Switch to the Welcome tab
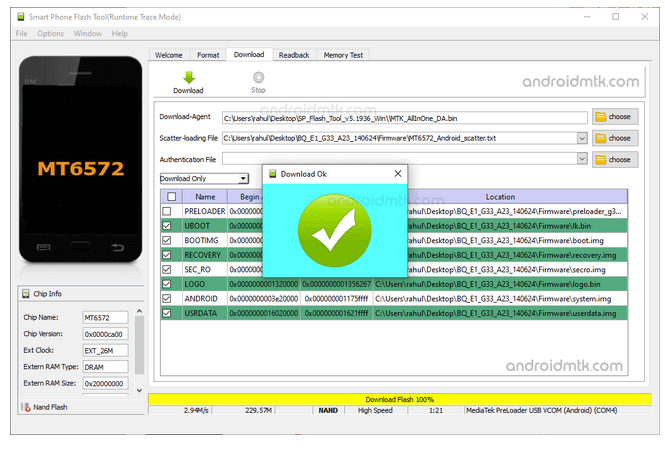The height and width of the screenshot is (450, 665). click(x=168, y=55)
